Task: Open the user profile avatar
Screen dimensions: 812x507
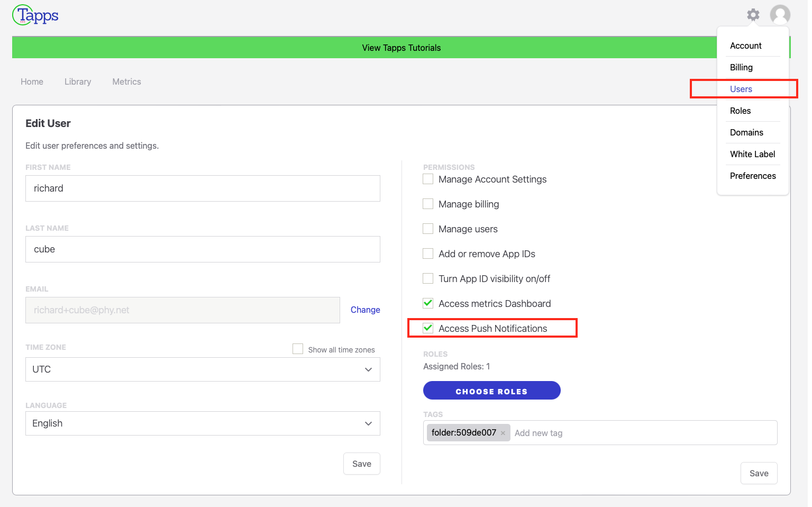Action: (780, 15)
